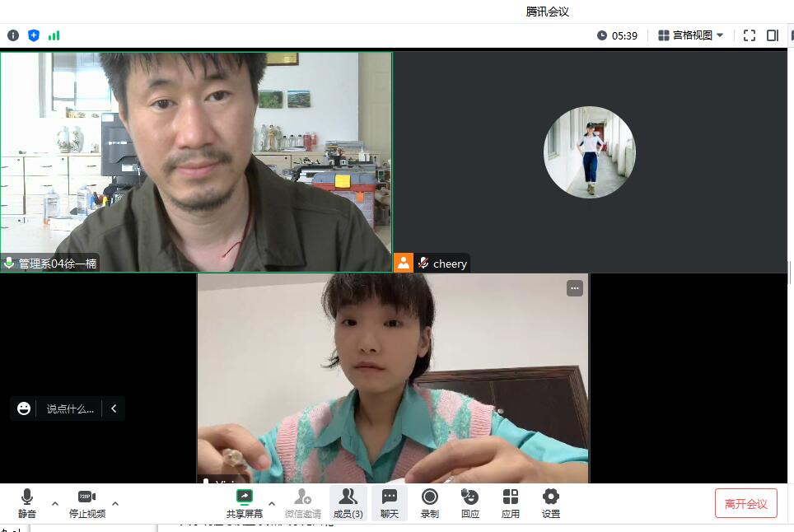The width and height of the screenshot is (794, 532).
Task: Click the blue security shield icon
Action: pyautogui.click(x=34, y=35)
